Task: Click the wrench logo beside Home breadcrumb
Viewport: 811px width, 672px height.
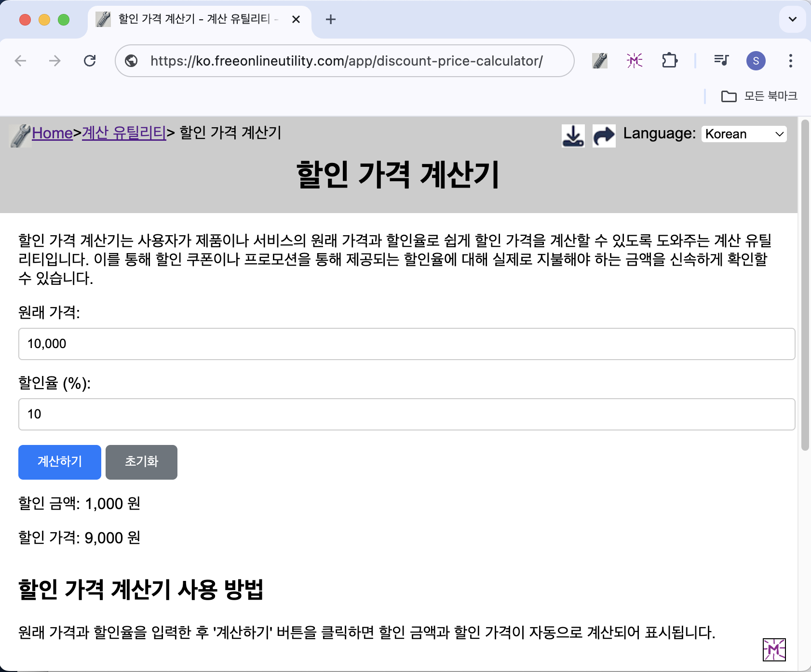Action: (x=20, y=135)
